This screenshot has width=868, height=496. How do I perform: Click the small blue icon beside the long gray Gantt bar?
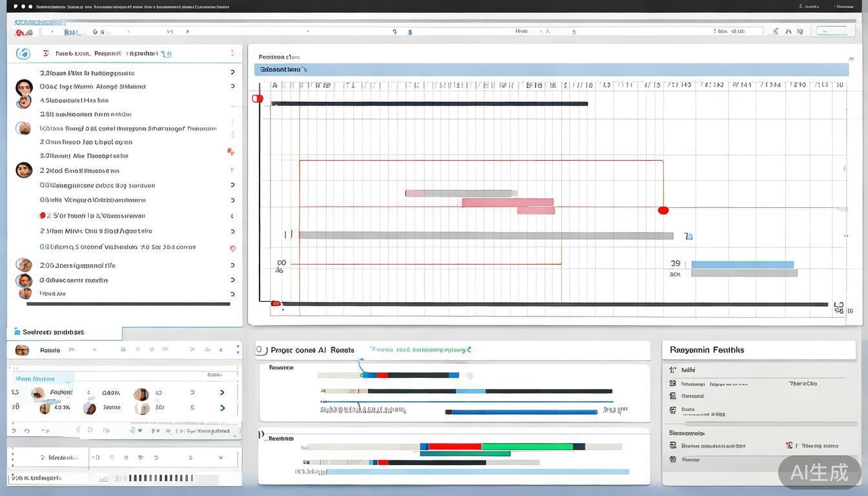688,236
